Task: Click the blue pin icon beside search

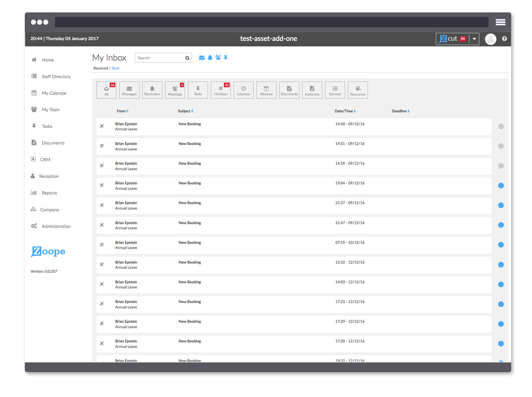Action: point(226,58)
